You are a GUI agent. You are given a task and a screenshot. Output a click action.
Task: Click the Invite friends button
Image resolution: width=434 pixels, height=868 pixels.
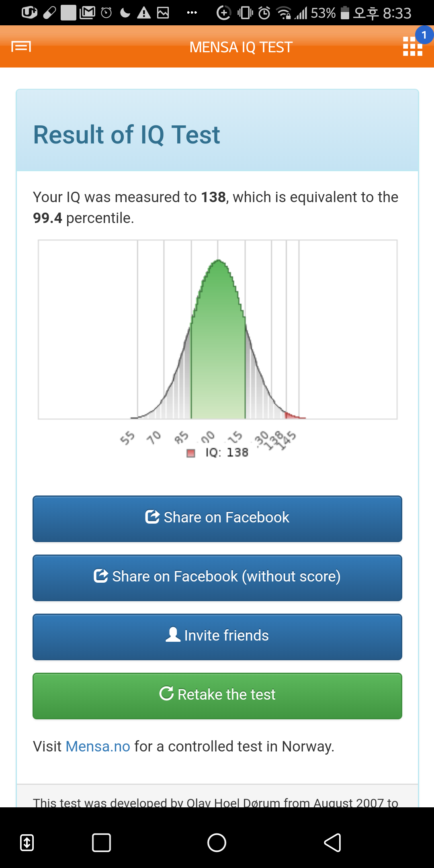click(x=217, y=637)
